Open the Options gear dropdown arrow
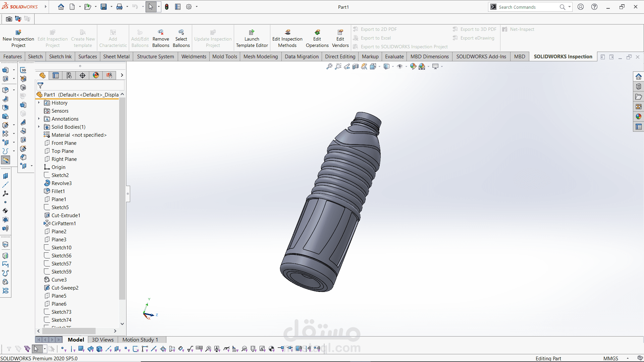 (197, 7)
